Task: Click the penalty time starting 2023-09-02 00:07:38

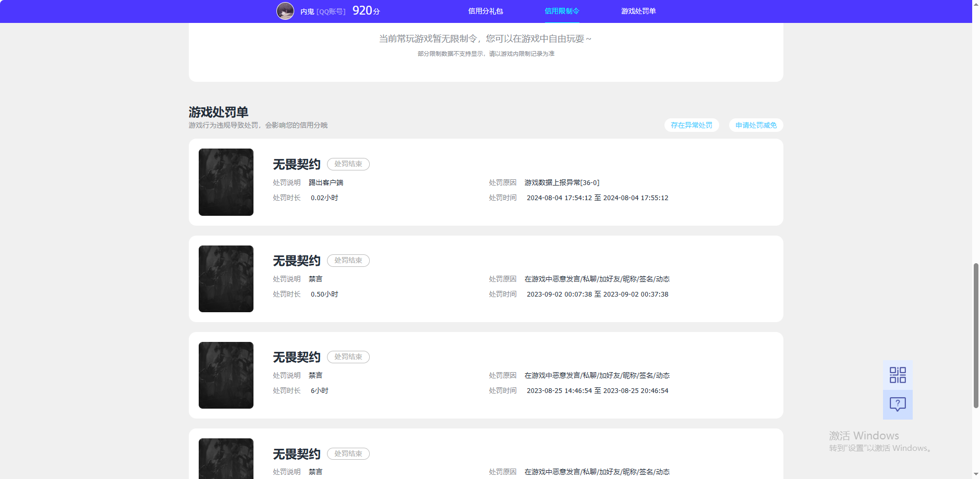Action: click(598, 294)
